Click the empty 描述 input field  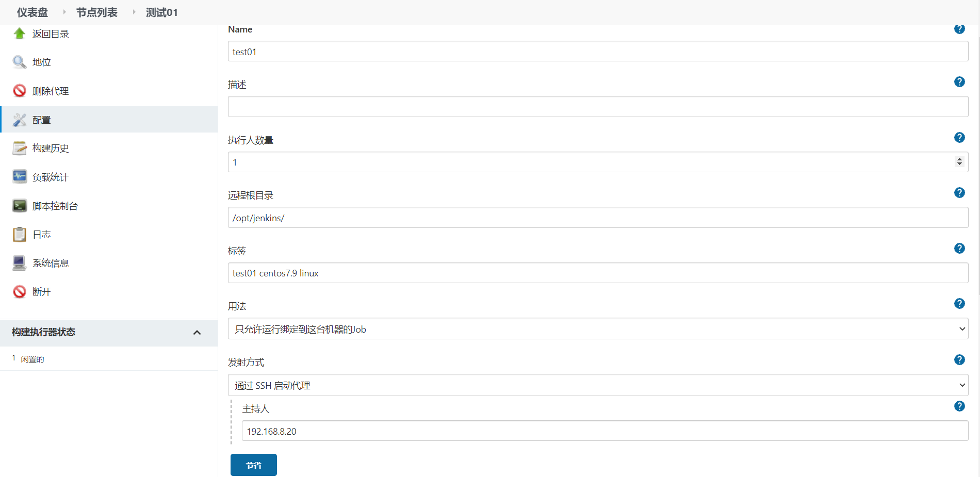click(x=598, y=107)
